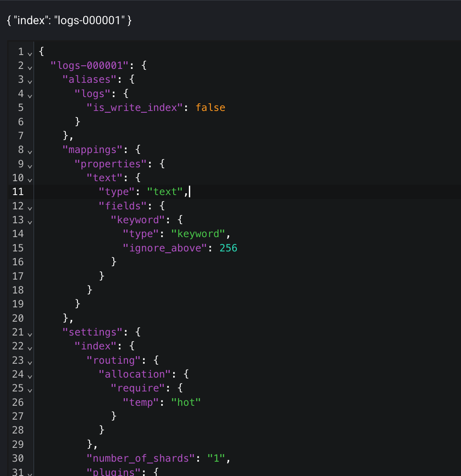Collapse the "allocation" fold arrow on line 24

click(x=30, y=376)
